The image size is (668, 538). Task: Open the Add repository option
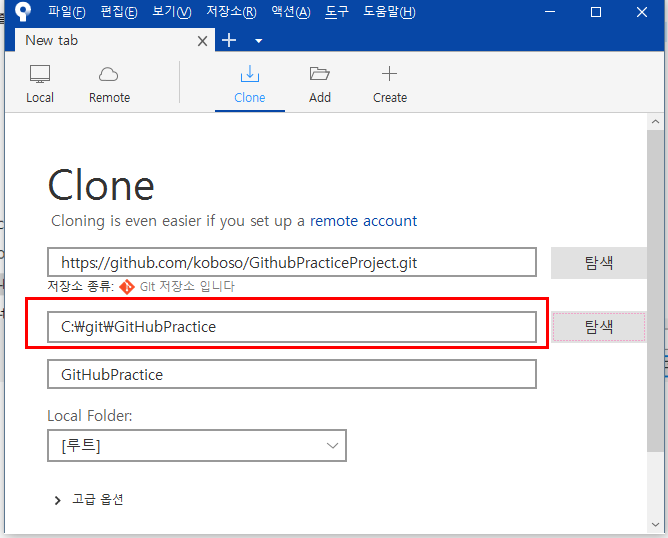point(320,84)
